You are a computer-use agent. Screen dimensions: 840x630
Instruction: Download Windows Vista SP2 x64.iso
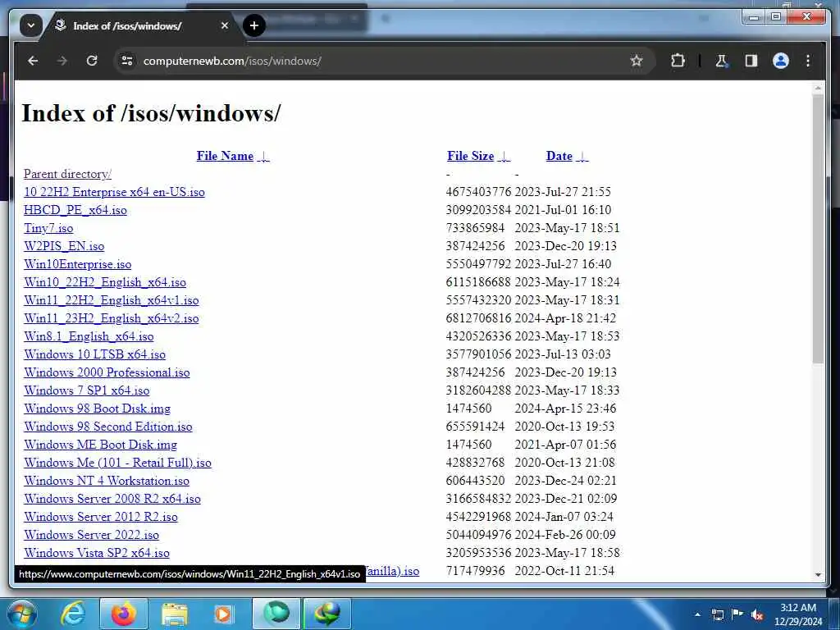click(x=97, y=553)
